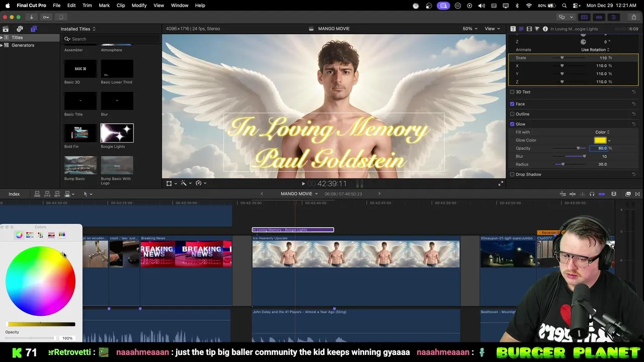The height and width of the screenshot is (362, 644).
Task: Open the MANGO MOVIE project name dropdown
Action: click(x=299, y=194)
